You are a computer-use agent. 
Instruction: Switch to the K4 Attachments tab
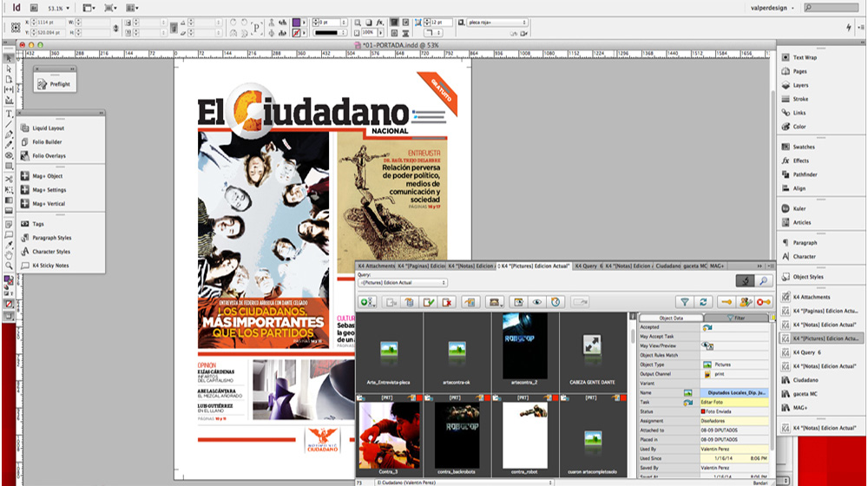(x=376, y=265)
